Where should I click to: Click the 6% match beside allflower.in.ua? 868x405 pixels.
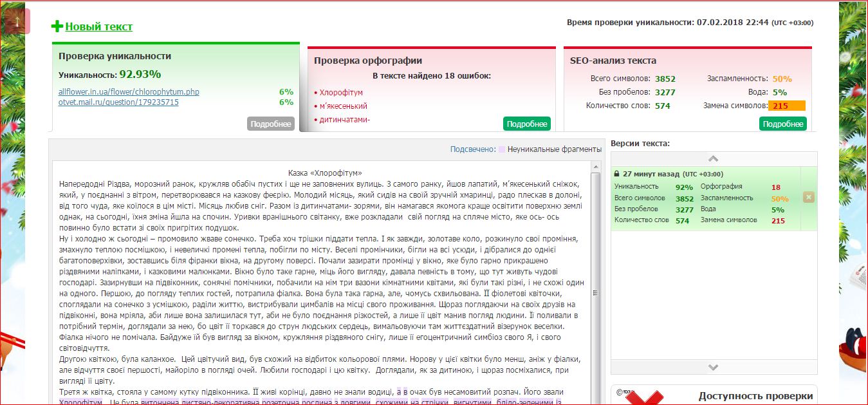[x=286, y=92]
